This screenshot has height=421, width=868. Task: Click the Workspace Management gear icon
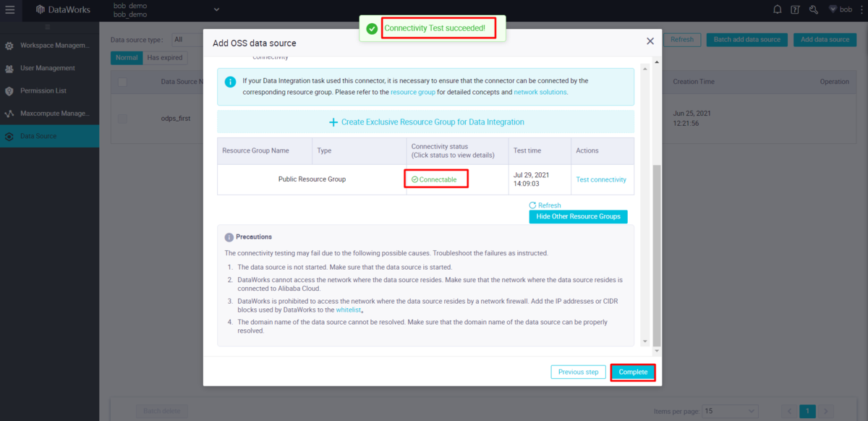coord(9,46)
